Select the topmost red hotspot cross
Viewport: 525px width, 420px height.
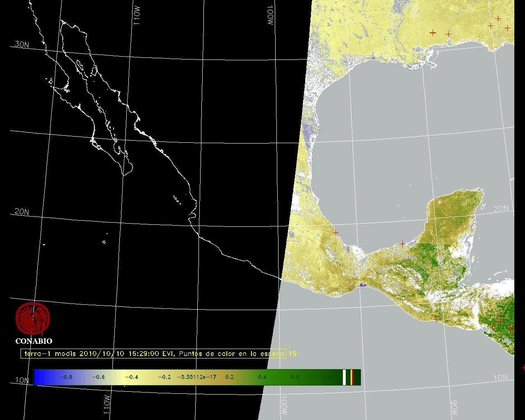click(498, 18)
